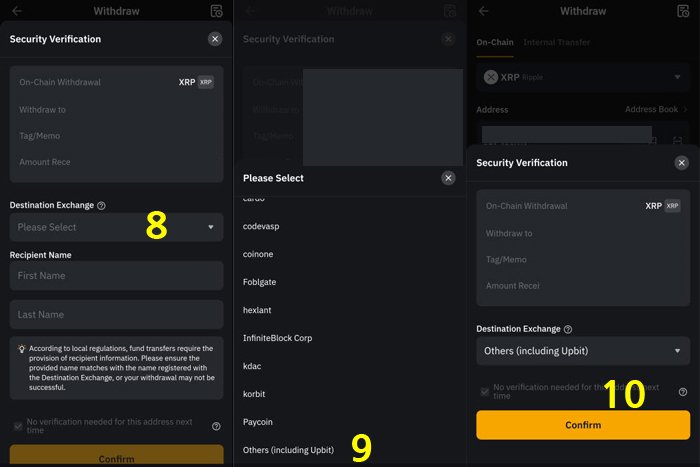The width and height of the screenshot is (700, 467).
Task: Expand the XRP Ripple coin selector
Action: click(x=583, y=77)
